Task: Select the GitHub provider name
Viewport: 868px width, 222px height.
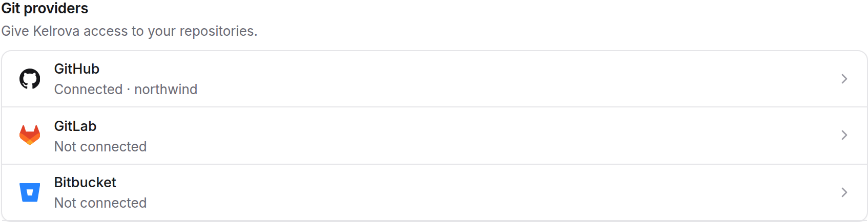Action: [x=77, y=69]
